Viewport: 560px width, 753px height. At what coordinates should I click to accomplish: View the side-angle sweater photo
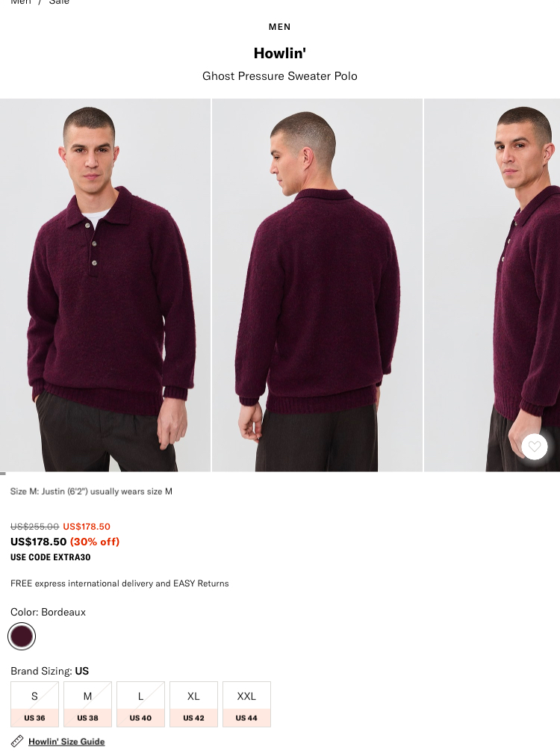pyautogui.click(x=492, y=285)
